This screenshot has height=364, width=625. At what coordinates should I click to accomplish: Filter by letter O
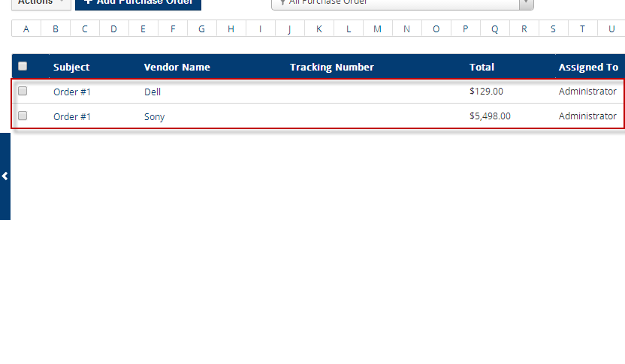(436, 29)
